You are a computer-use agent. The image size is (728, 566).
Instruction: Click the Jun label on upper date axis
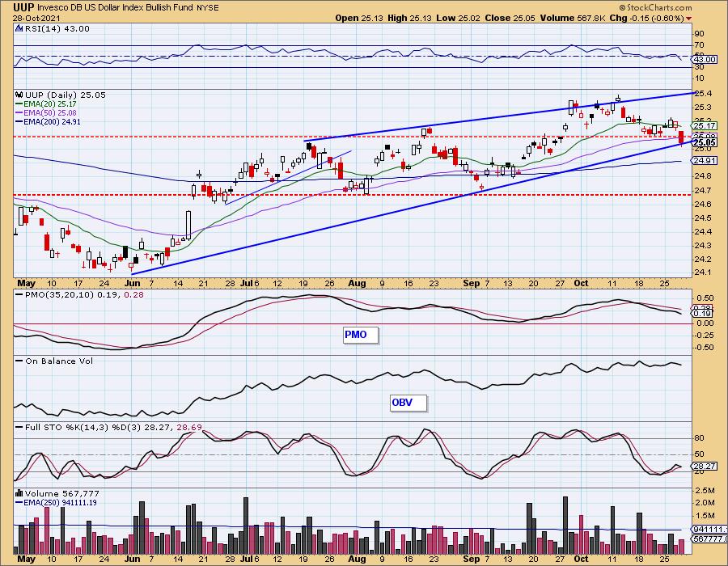pyautogui.click(x=133, y=283)
